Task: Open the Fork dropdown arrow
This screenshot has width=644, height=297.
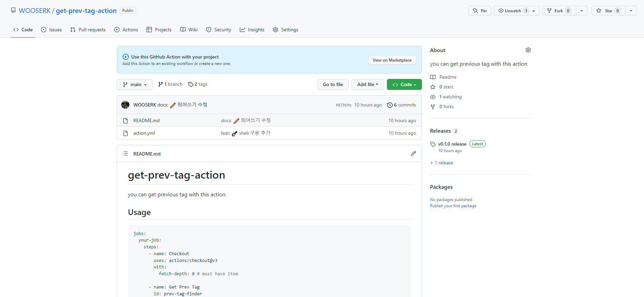Action: [x=581, y=11]
